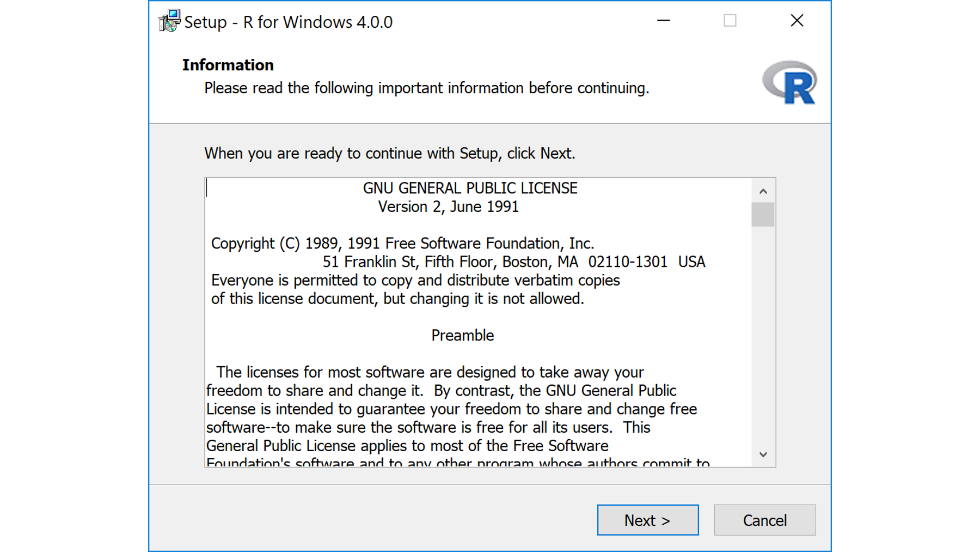This screenshot has height=552, width=980.
Task: Click the 'General Public License applies' line
Action: 407,446
